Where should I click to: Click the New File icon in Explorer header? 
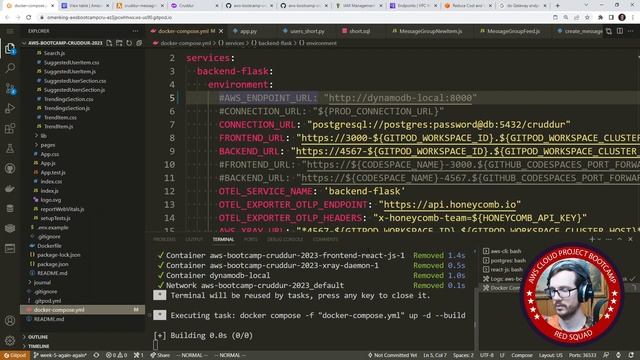pyautogui.click(x=109, y=43)
